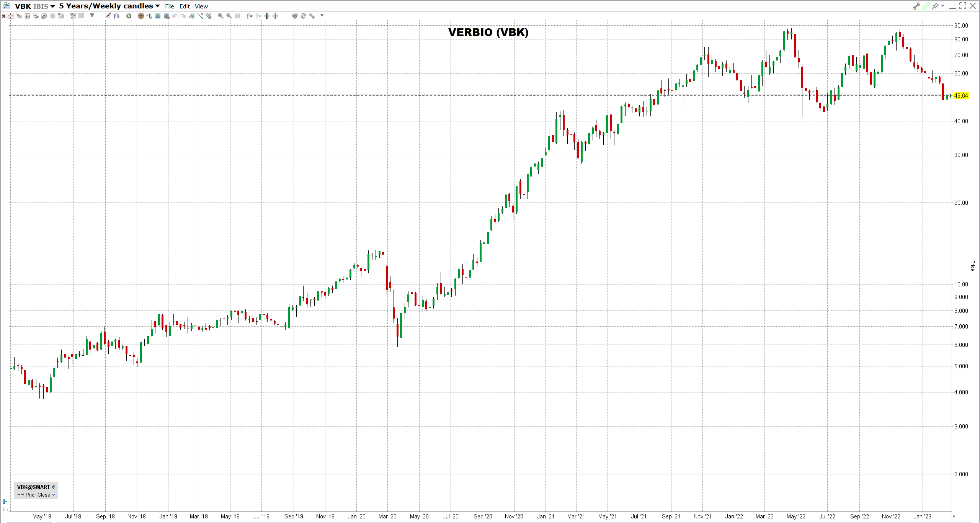980x523 pixels.
Task: Open the Edit menu
Action: click(185, 7)
